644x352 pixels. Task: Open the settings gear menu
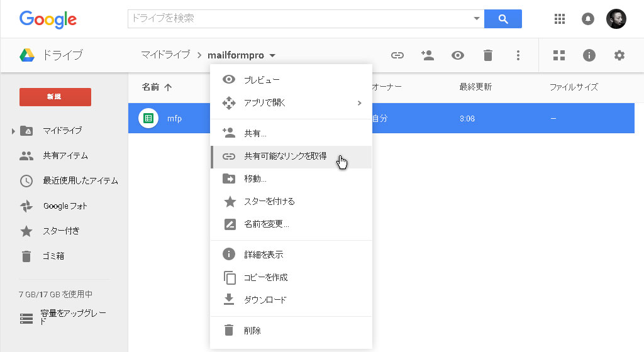[x=619, y=55]
